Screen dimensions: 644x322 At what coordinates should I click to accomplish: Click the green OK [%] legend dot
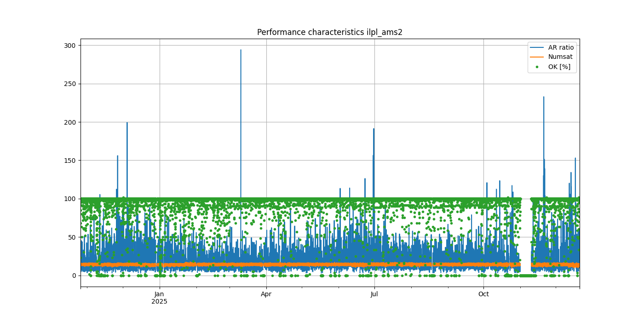537,67
